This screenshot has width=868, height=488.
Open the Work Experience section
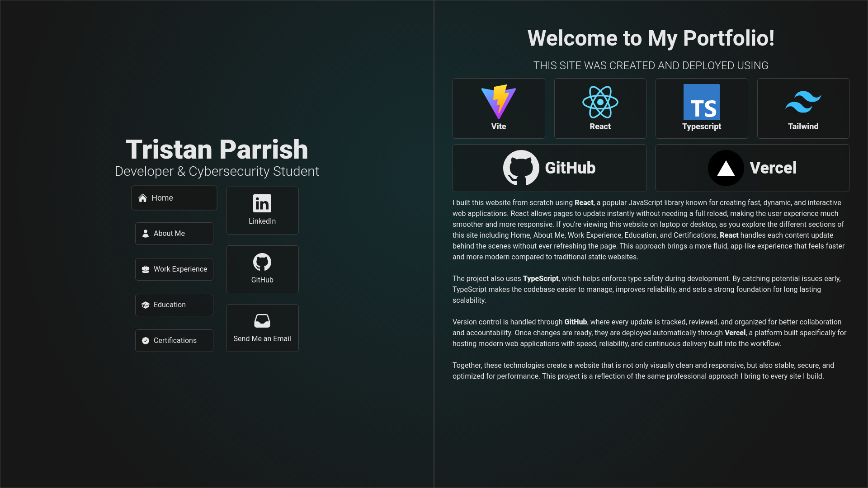174,269
